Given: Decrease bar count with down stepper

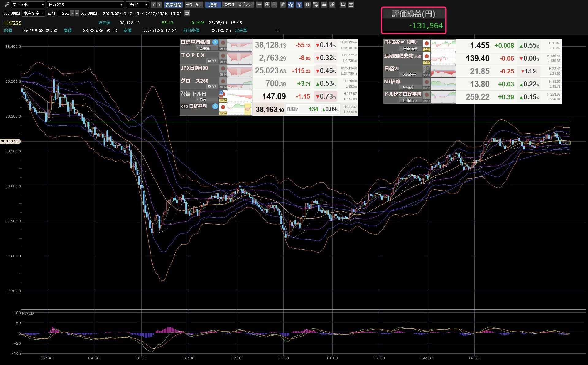Looking at the screenshot, I should [x=72, y=13].
